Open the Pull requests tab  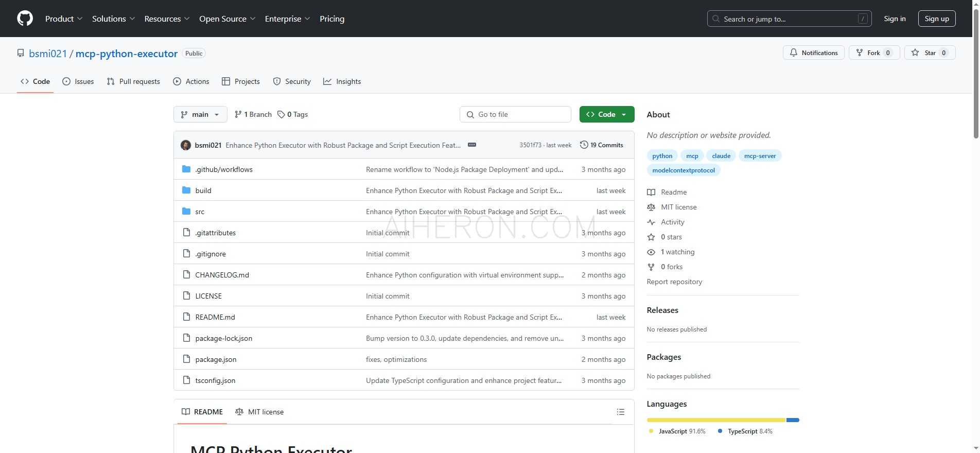pyautogui.click(x=133, y=81)
